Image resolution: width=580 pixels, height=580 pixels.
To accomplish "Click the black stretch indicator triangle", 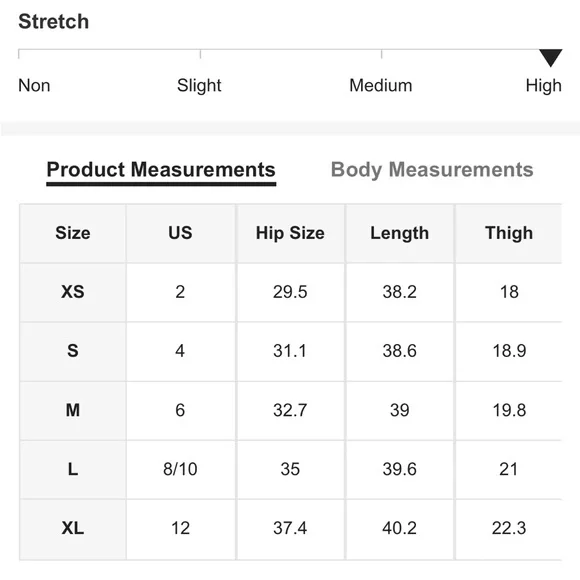I will coord(550,58).
